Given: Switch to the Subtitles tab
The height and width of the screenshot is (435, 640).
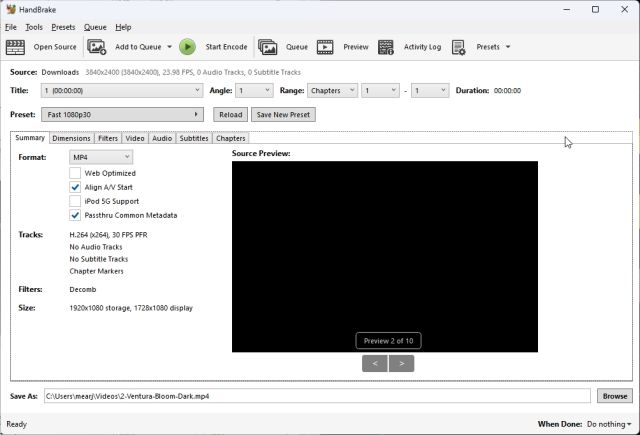Looking at the screenshot, I should (194, 138).
